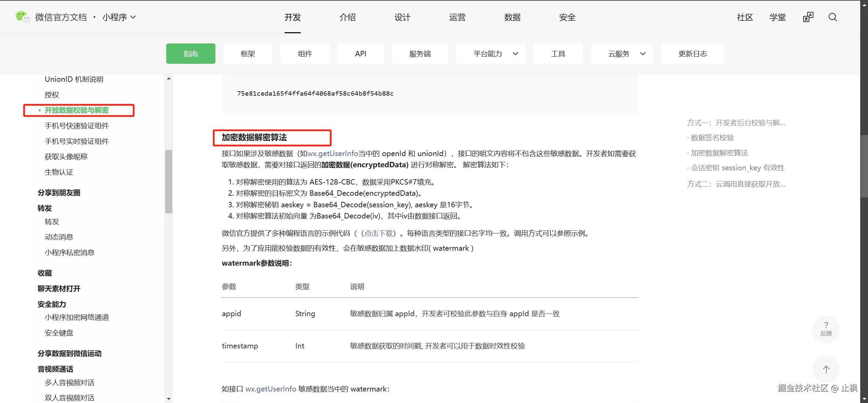Open the wx.getUserInfo link in paragraph
Viewport: 868px width, 403px height.
tap(332, 154)
